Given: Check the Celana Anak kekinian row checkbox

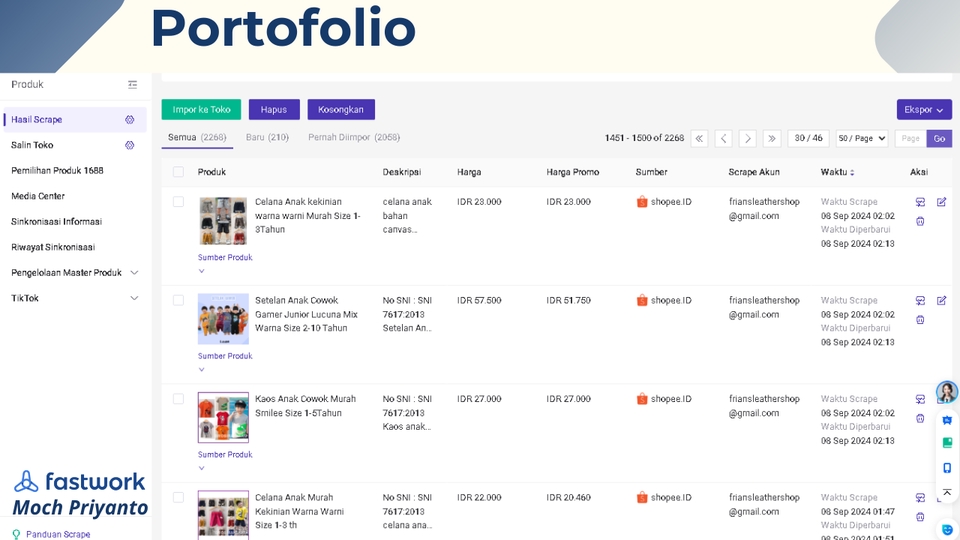Looking at the screenshot, I should pos(178,201).
